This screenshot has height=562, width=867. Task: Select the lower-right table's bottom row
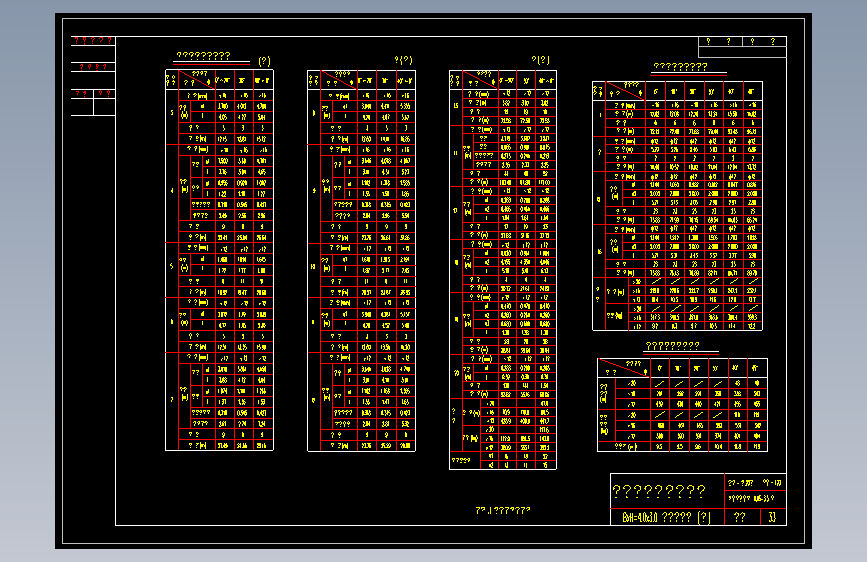(x=682, y=446)
